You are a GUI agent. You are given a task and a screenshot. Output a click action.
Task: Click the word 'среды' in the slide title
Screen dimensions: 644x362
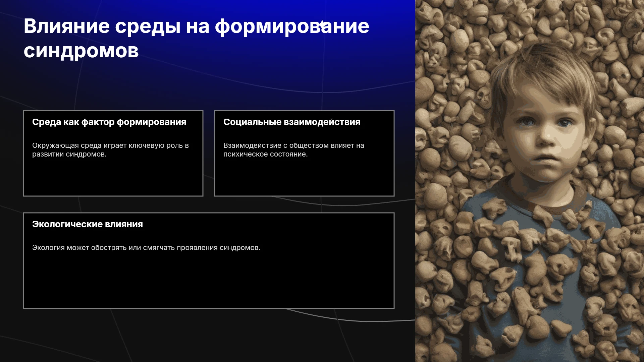[x=148, y=27]
